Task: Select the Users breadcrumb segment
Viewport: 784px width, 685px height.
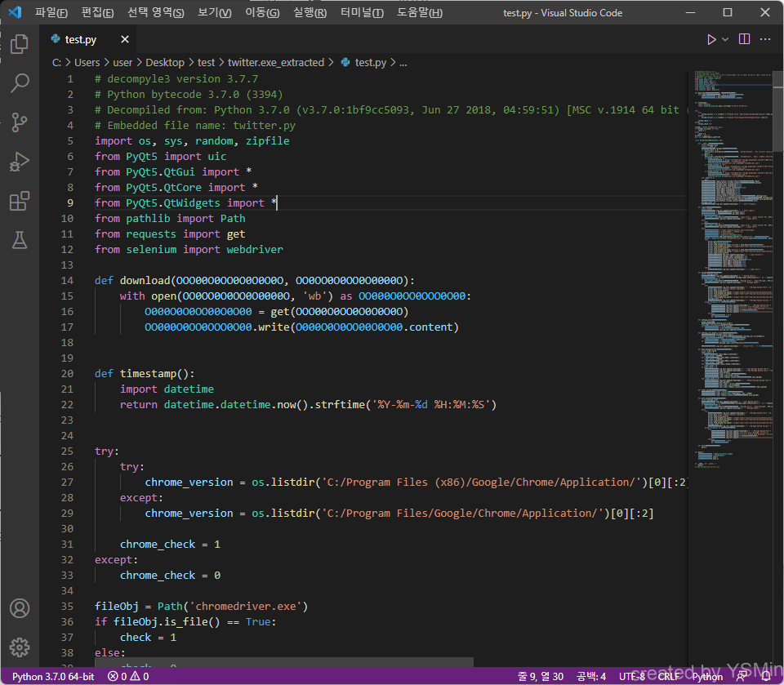Action: 87,63
